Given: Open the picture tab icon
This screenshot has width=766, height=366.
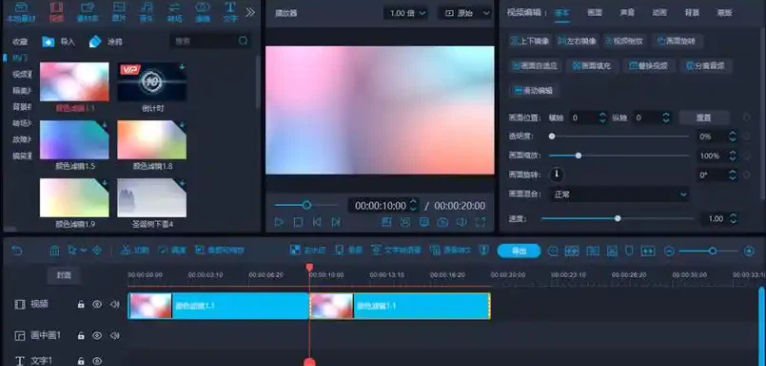Looking at the screenshot, I should (119, 7).
